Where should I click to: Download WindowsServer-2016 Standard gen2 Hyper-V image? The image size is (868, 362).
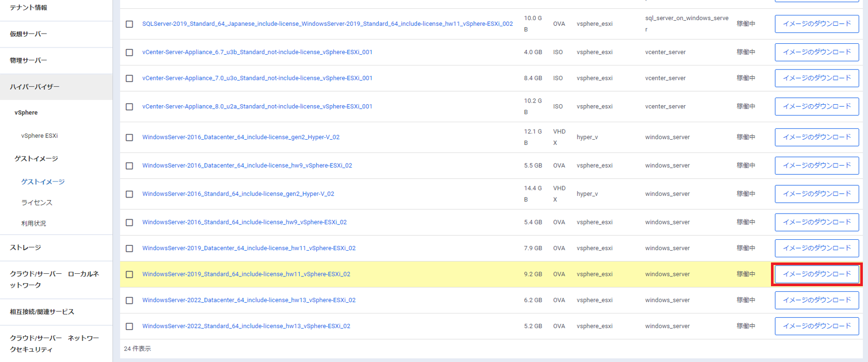816,194
